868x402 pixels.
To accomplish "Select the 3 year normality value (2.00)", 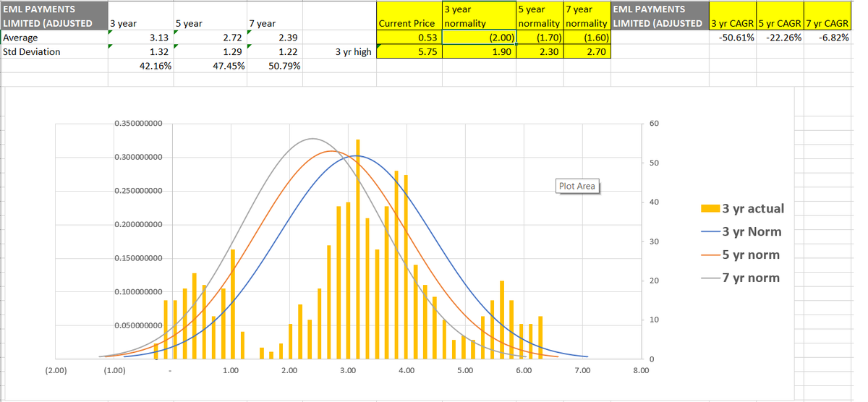I will click(478, 38).
